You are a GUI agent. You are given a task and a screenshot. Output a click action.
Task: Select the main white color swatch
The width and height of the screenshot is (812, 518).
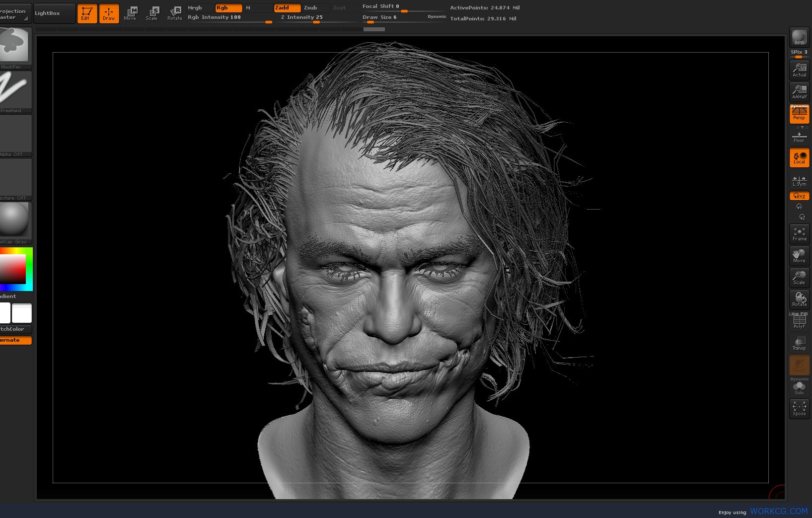(x=22, y=313)
